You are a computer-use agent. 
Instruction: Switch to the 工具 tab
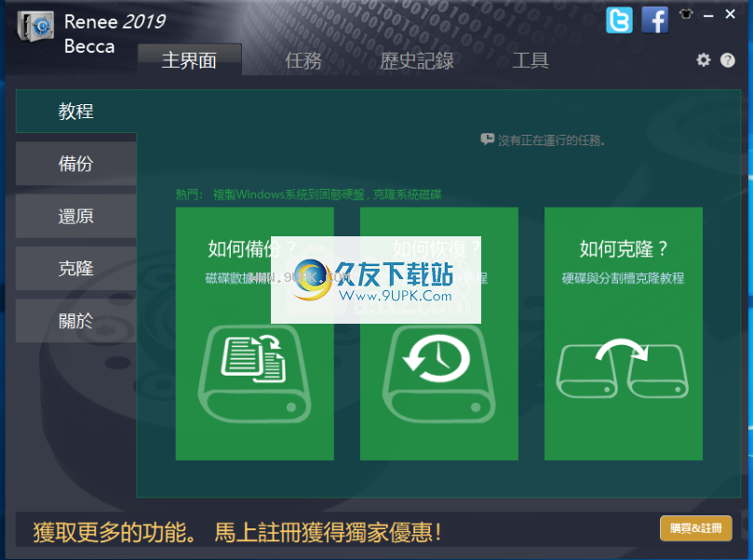point(531,61)
